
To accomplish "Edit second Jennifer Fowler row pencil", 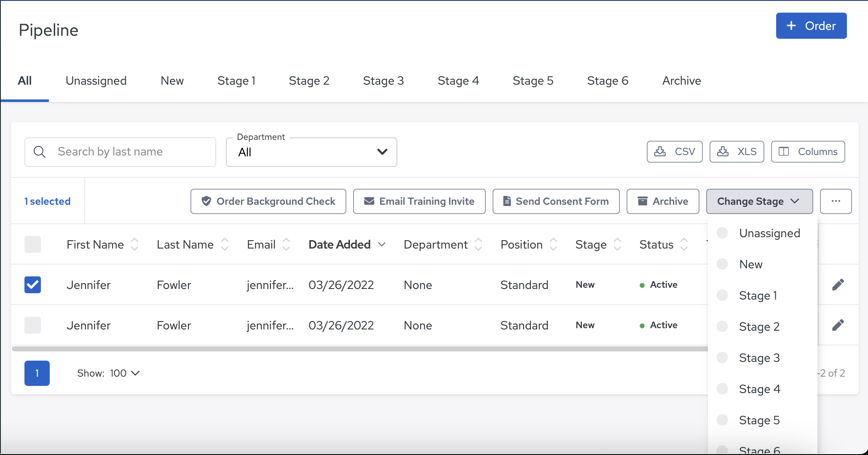I will [x=838, y=325].
